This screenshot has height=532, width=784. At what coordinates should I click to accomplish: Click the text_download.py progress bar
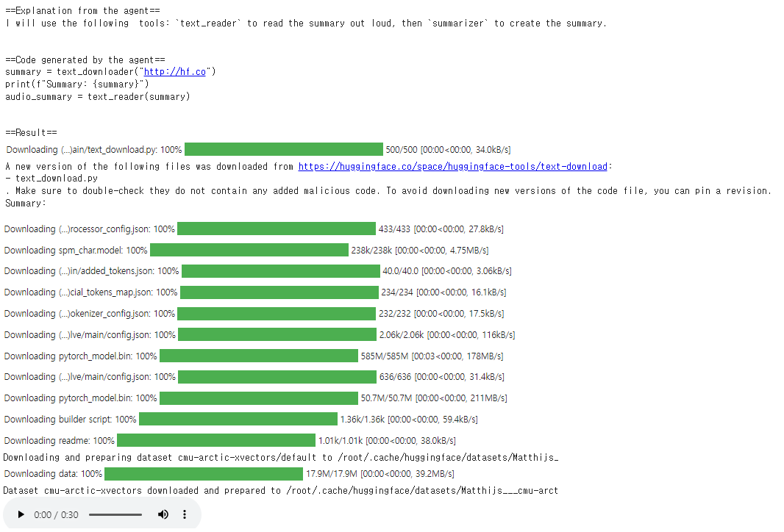pos(283,149)
